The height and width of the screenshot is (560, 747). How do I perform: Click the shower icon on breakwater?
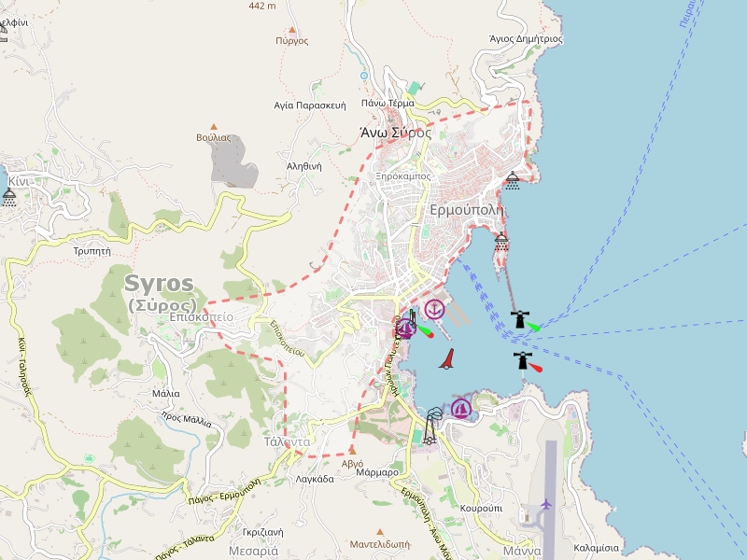click(x=501, y=242)
